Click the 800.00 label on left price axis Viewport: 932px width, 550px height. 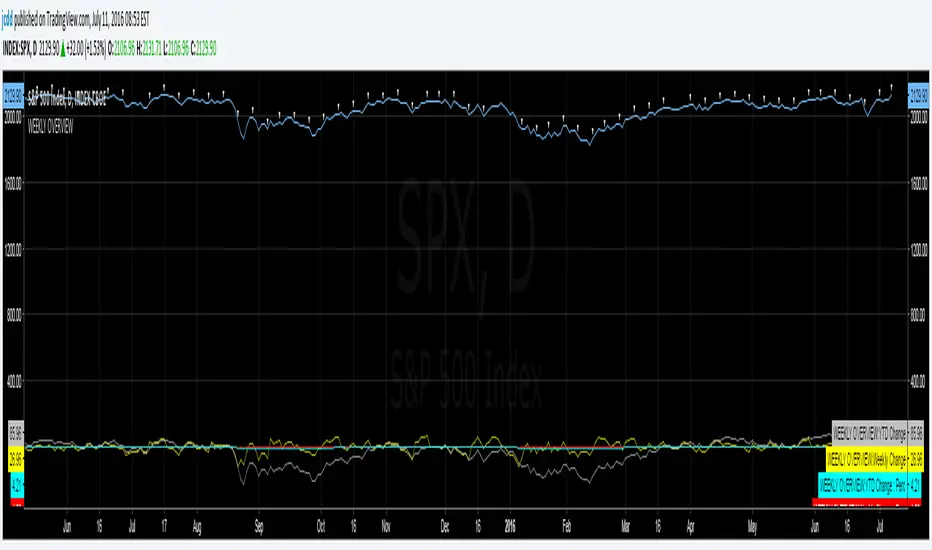[x=14, y=316]
